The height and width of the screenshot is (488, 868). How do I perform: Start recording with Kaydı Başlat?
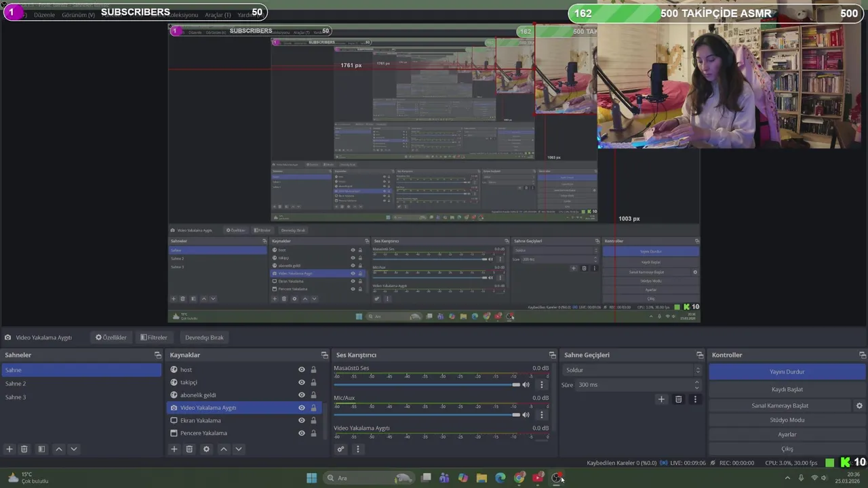click(x=787, y=390)
